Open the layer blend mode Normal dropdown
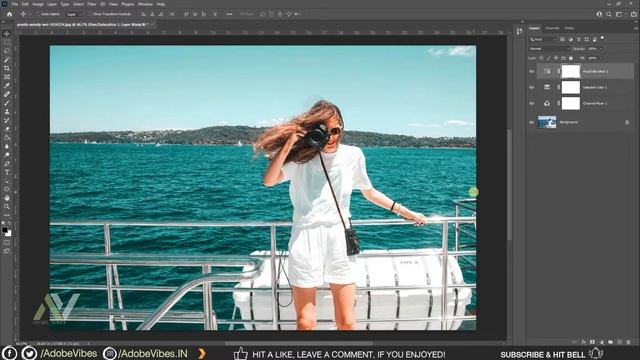This screenshot has height=360, width=640. pyautogui.click(x=548, y=49)
